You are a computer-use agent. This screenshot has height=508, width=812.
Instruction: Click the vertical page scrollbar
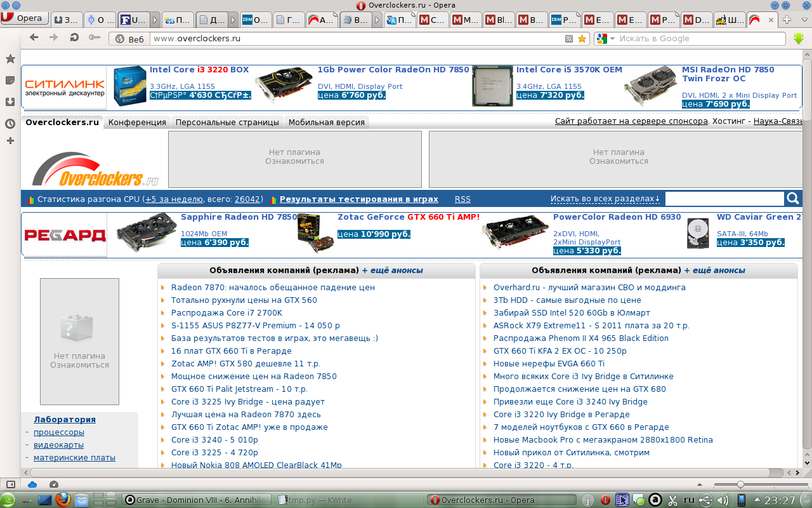[806, 260]
